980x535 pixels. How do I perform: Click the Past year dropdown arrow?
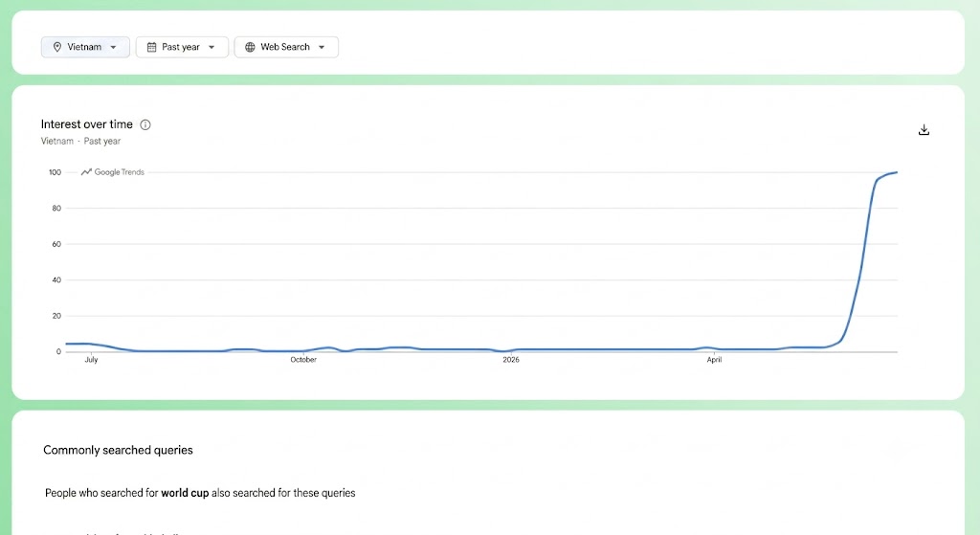(x=212, y=48)
